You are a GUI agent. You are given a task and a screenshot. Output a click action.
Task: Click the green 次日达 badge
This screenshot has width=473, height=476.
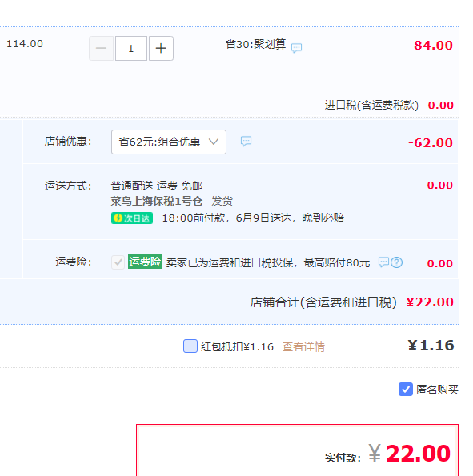click(132, 218)
